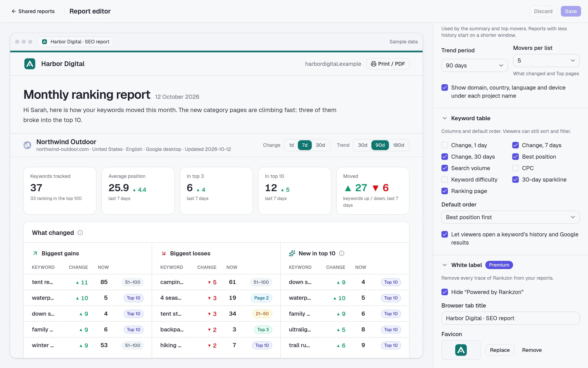Uncheck Change, 7 days column
This screenshot has width=588, height=368.
[515, 145]
